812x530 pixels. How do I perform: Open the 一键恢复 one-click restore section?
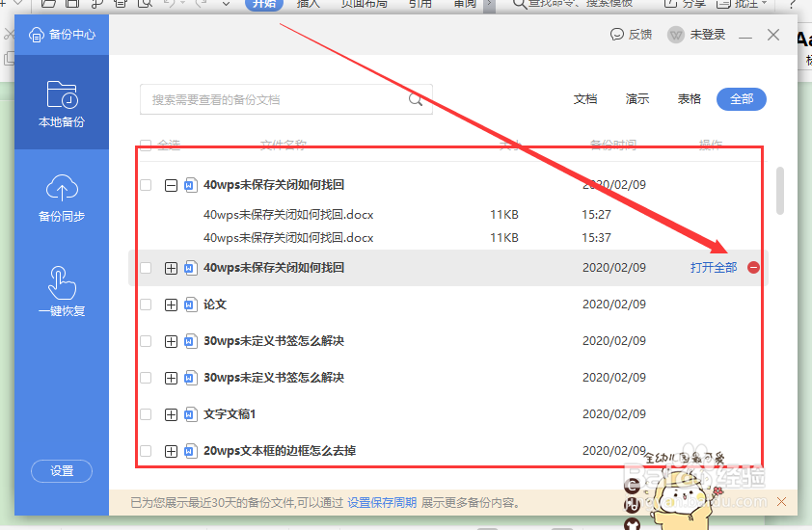tap(62, 291)
